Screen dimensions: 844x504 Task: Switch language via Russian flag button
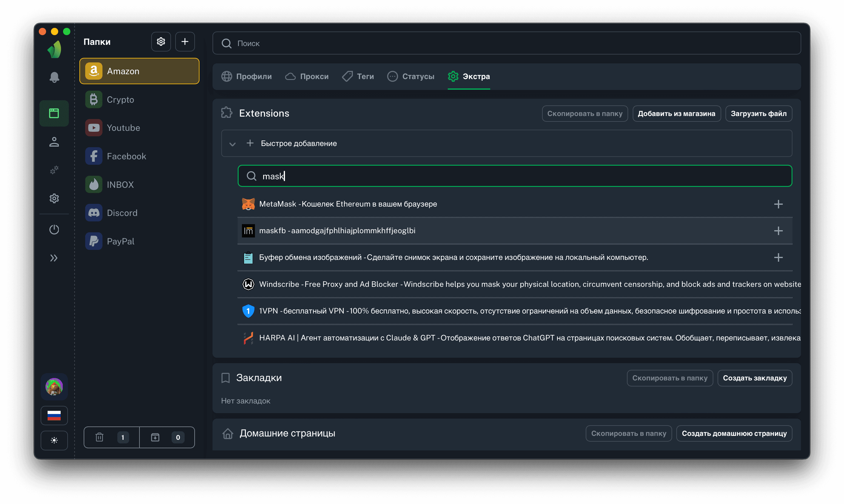pos(54,415)
